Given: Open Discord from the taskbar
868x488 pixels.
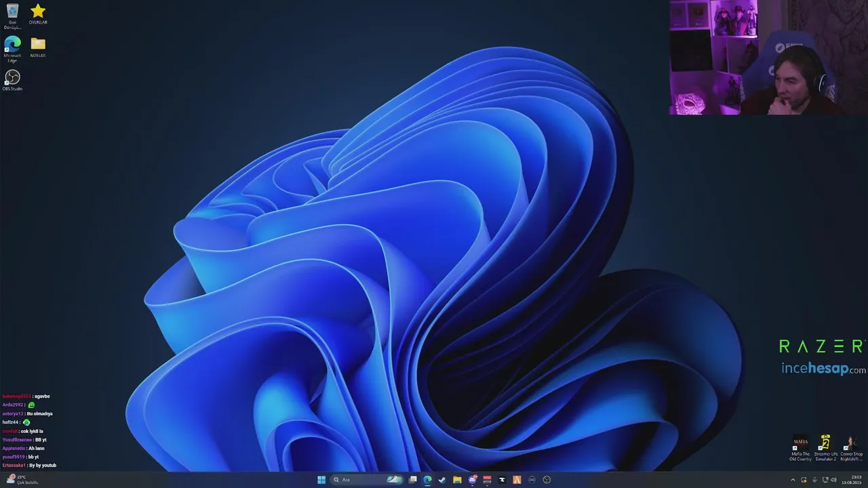Looking at the screenshot, I should [x=472, y=480].
